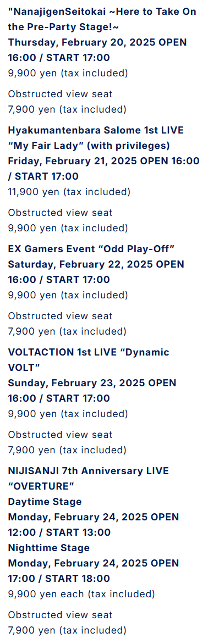
Task: Click the 9,900 yen each price
Action: coord(81,594)
